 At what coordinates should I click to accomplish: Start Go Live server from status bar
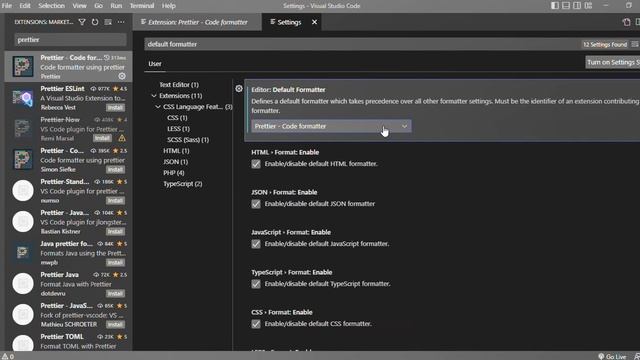point(612,356)
